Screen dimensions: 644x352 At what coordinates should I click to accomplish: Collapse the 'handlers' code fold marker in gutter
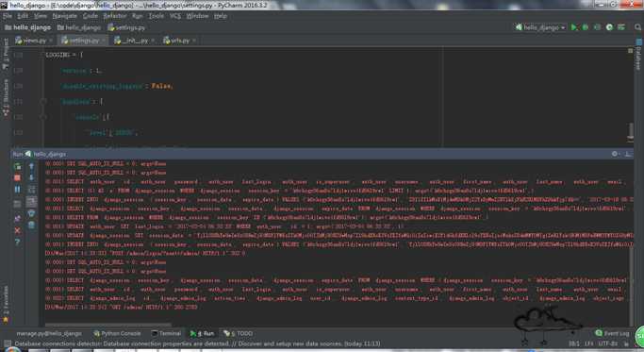pos(43,101)
